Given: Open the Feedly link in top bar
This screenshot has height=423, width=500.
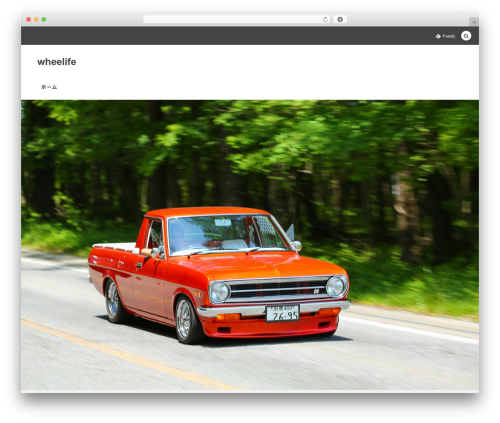Looking at the screenshot, I should (x=445, y=36).
